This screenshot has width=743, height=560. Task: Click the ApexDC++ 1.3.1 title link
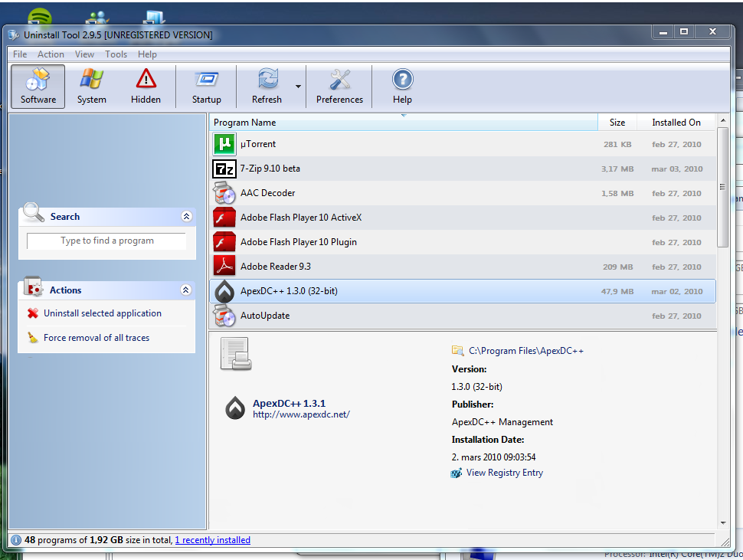pyautogui.click(x=289, y=403)
